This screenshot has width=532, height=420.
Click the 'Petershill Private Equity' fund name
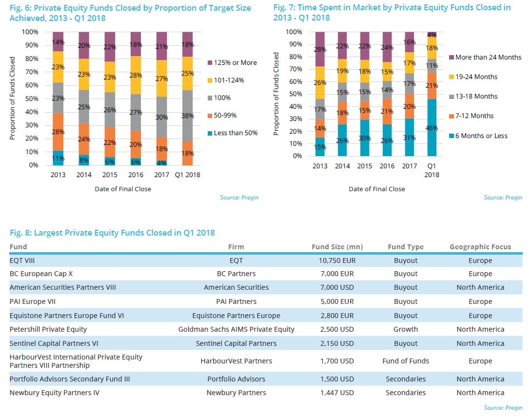point(48,329)
